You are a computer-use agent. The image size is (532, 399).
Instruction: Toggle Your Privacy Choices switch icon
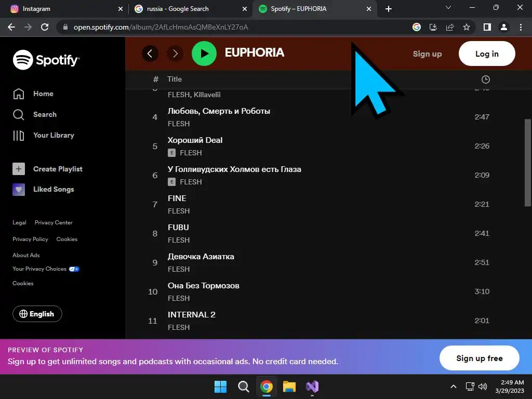coord(74,269)
